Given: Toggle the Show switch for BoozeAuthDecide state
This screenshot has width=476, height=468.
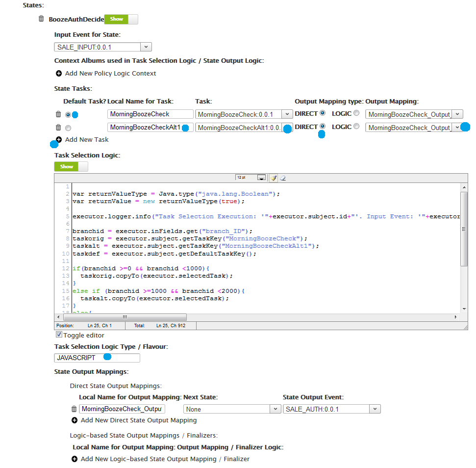Looking at the screenshot, I should click(x=121, y=19).
